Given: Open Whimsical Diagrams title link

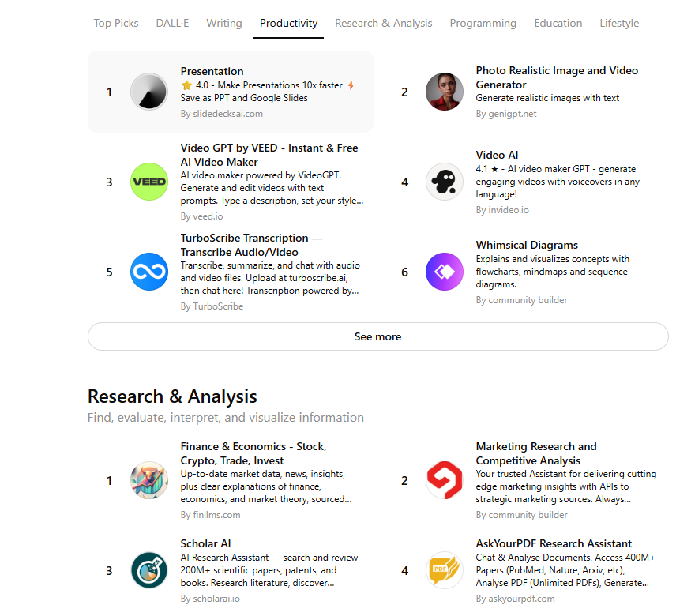Looking at the screenshot, I should tap(527, 245).
